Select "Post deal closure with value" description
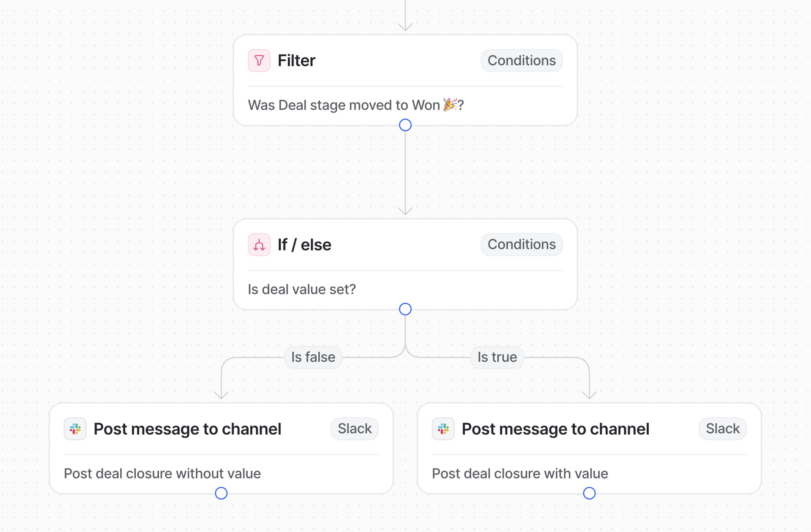This screenshot has width=811, height=532. 520,473
